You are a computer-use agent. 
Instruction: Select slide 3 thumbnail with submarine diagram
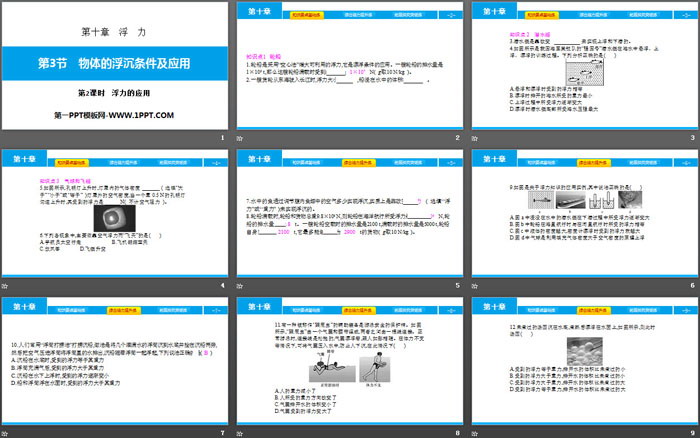tap(585, 66)
